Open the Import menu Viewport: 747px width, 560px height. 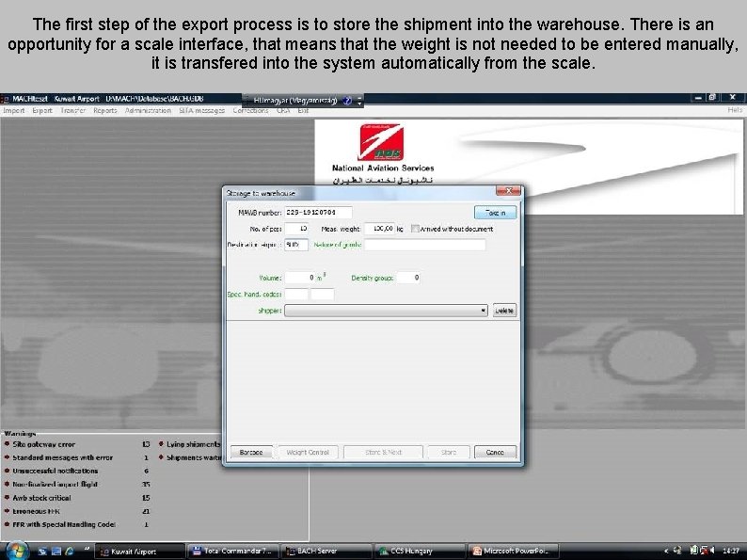click(13, 110)
